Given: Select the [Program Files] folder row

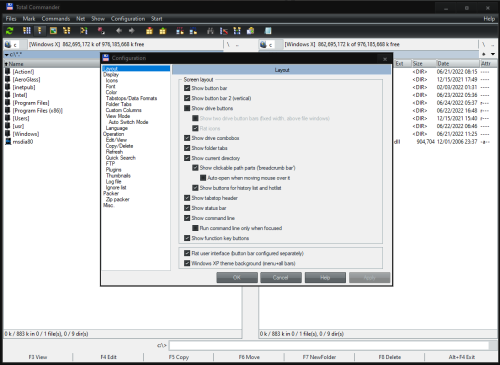Looking at the screenshot, I should (31, 103).
